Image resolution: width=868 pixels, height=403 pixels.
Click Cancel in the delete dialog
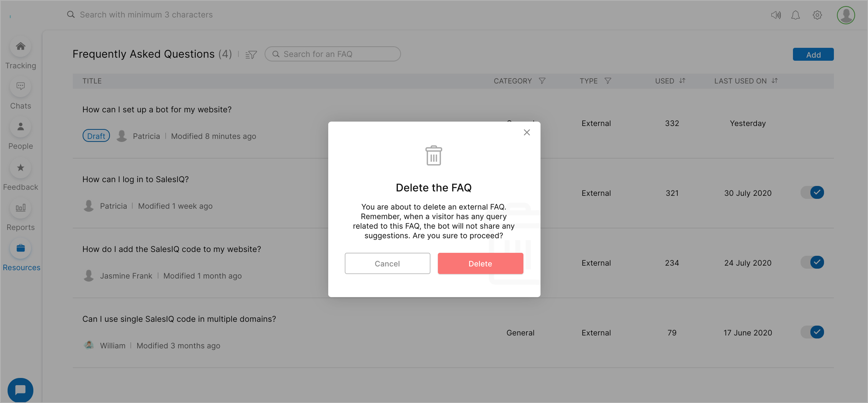[x=387, y=263]
